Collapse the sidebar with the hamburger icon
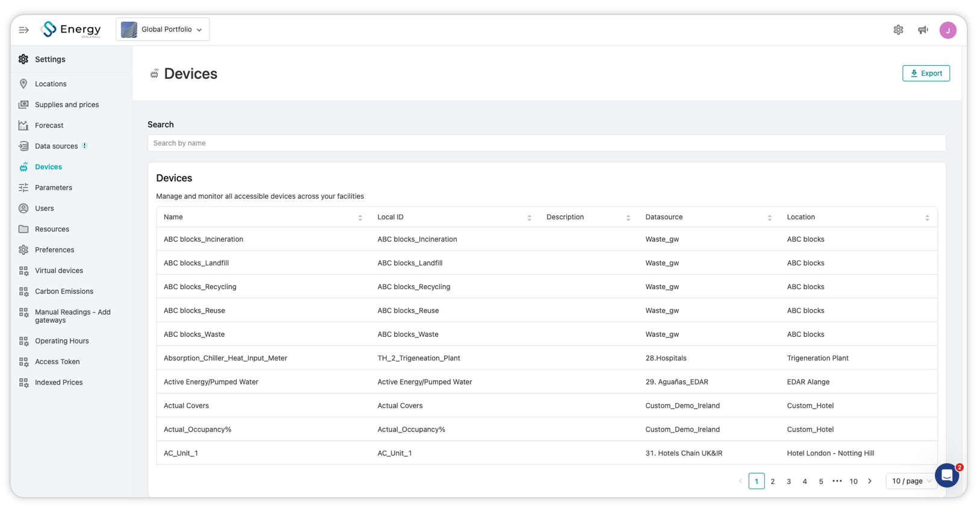 tap(23, 30)
